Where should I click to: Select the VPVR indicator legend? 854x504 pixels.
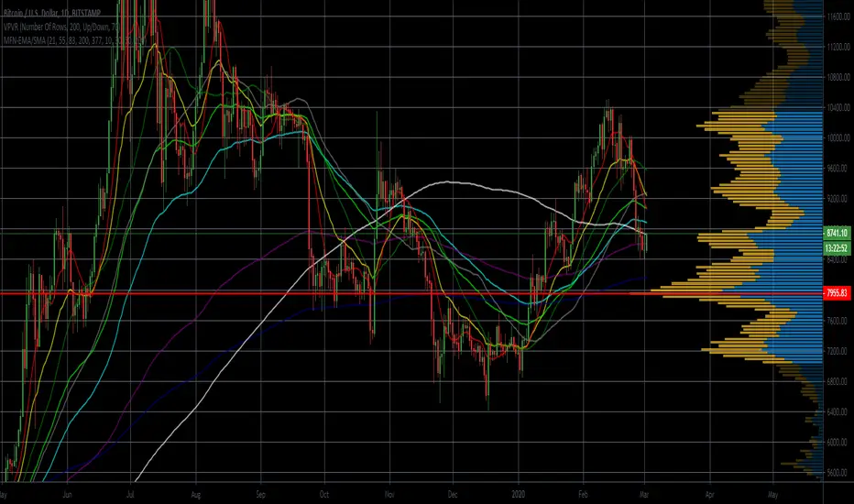click(x=61, y=27)
